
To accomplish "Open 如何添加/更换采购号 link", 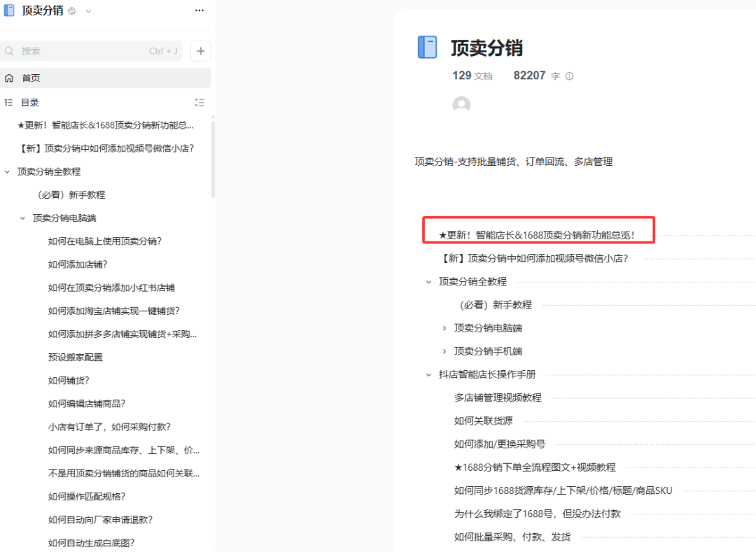I will point(500,444).
